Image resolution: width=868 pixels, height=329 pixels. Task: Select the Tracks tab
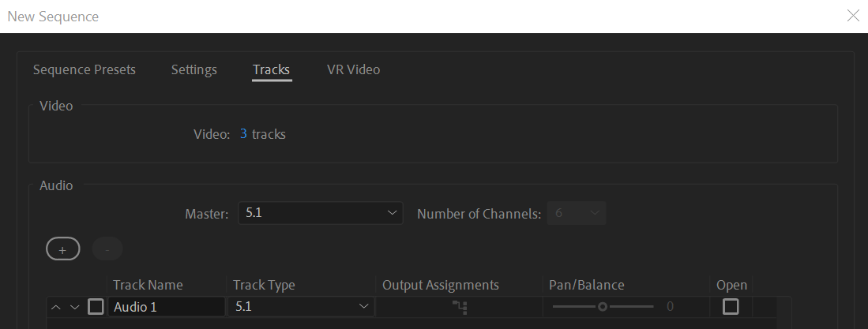(271, 69)
